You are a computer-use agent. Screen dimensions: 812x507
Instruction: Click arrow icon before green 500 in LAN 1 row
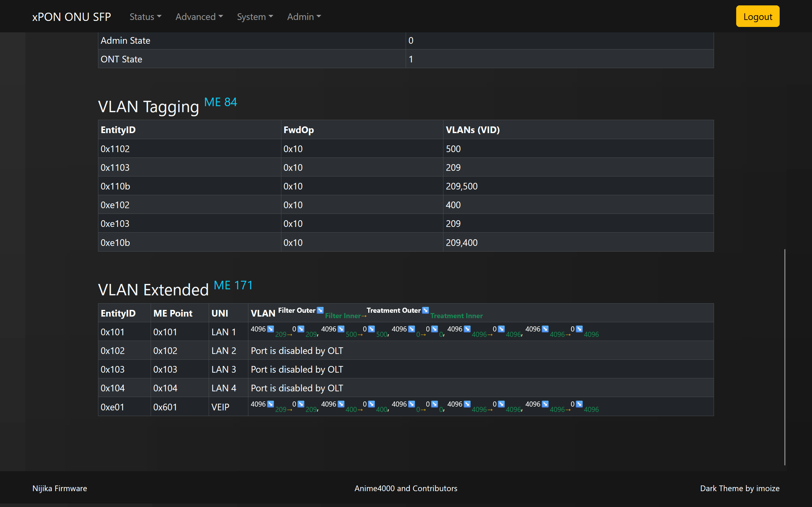pos(341,329)
